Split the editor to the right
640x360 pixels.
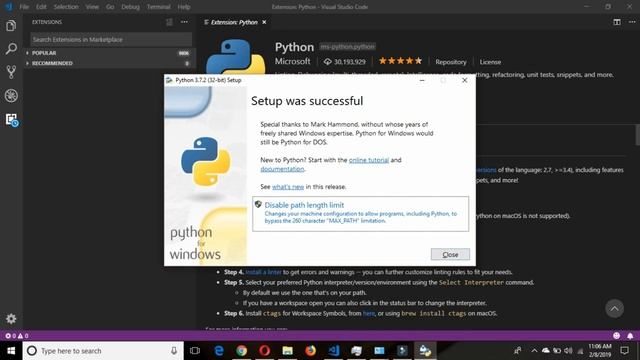617,22
